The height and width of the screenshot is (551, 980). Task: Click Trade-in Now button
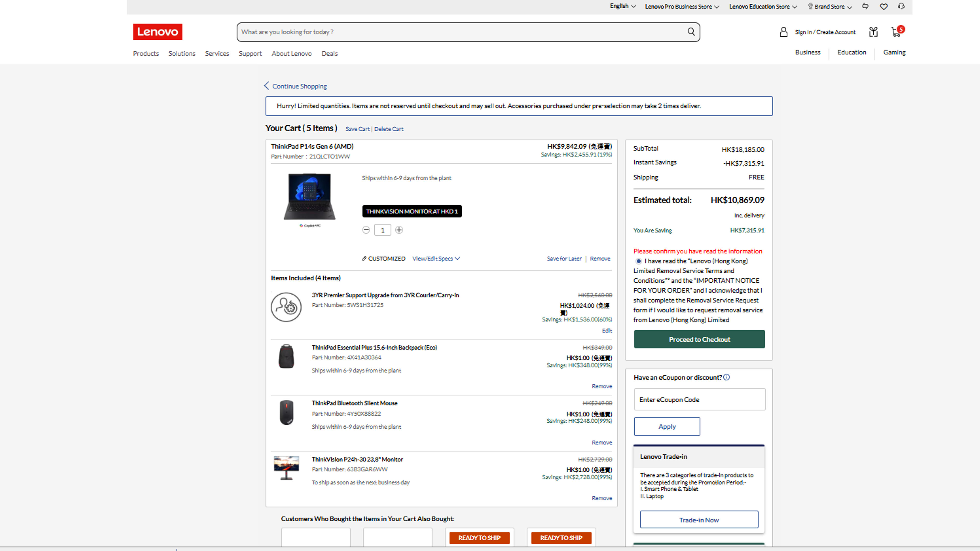point(699,519)
